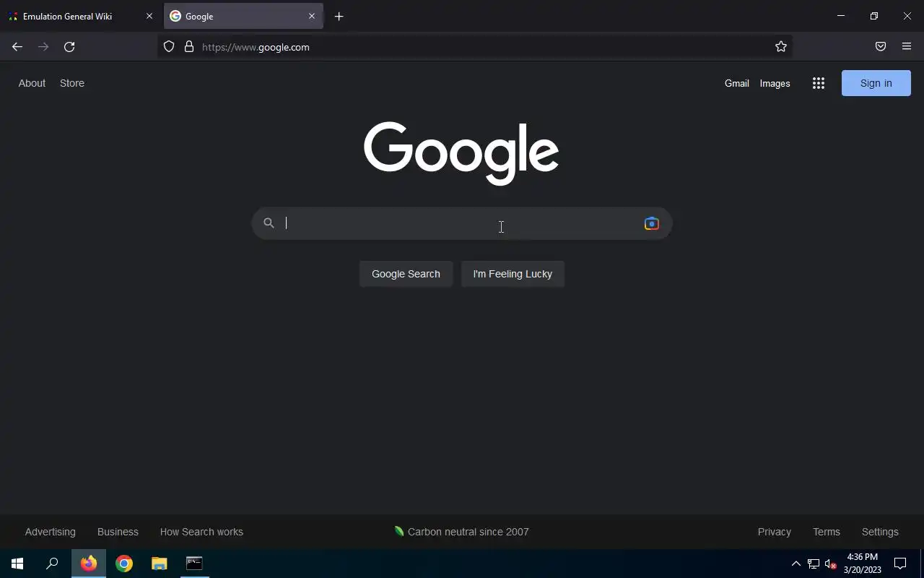Screen dimensions: 924x578
Task: Open How Search works link
Action: coord(201,532)
